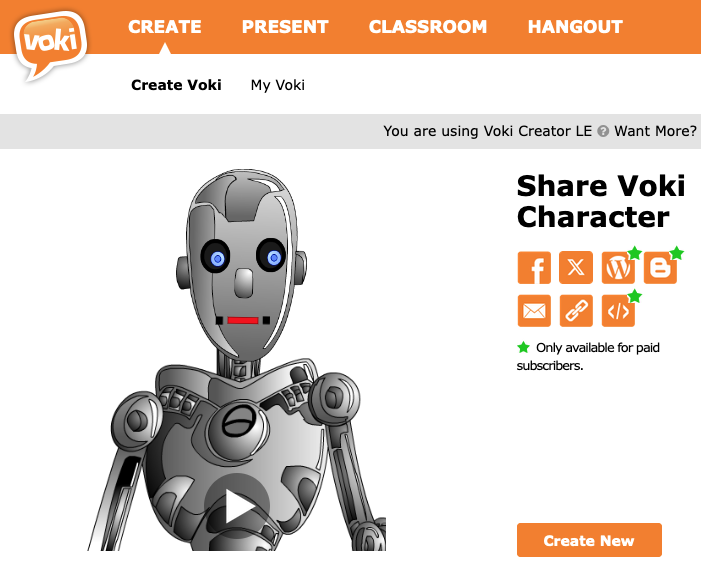Click the WordPress share icon

point(618,267)
